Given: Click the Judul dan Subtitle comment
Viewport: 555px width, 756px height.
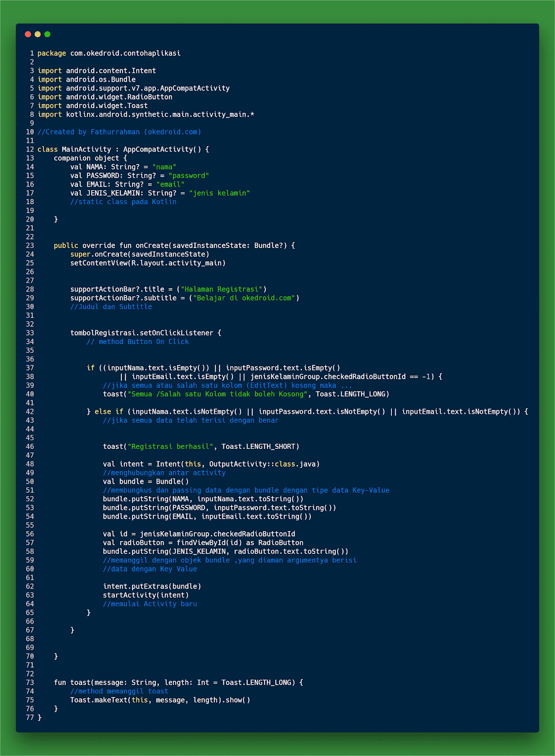Looking at the screenshot, I should [111, 307].
